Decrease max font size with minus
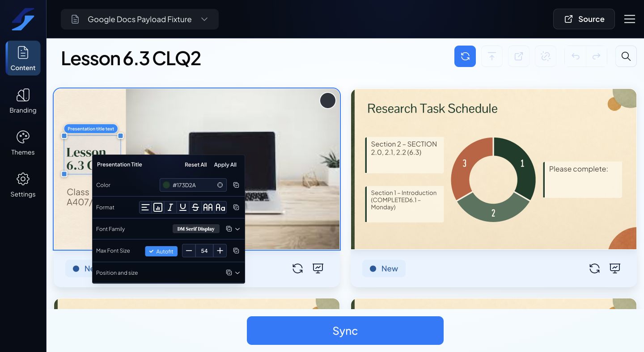 tap(189, 251)
